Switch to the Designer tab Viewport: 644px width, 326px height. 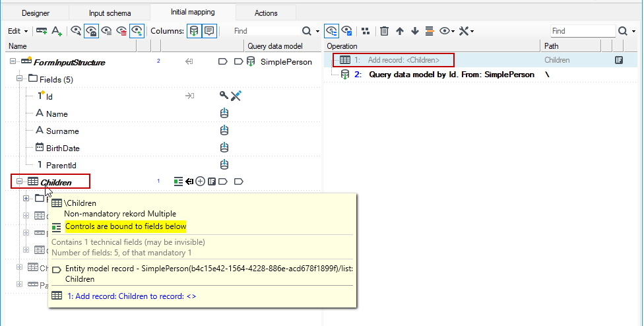point(36,13)
